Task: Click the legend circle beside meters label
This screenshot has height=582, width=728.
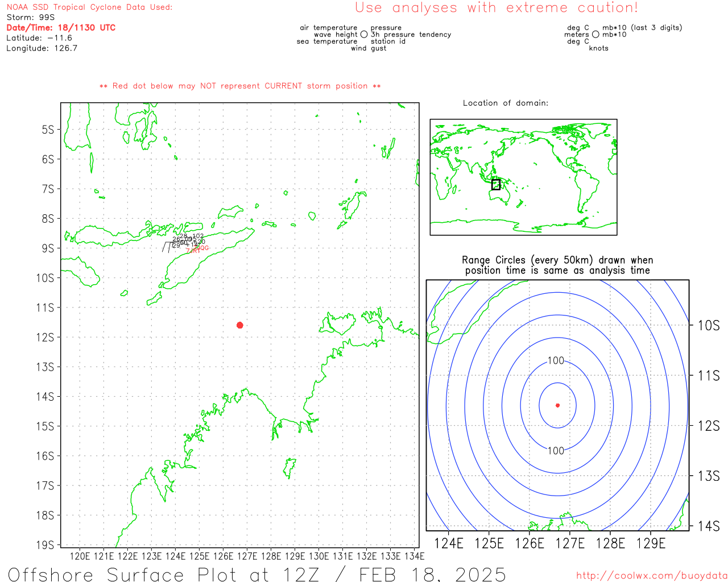Action: (595, 35)
